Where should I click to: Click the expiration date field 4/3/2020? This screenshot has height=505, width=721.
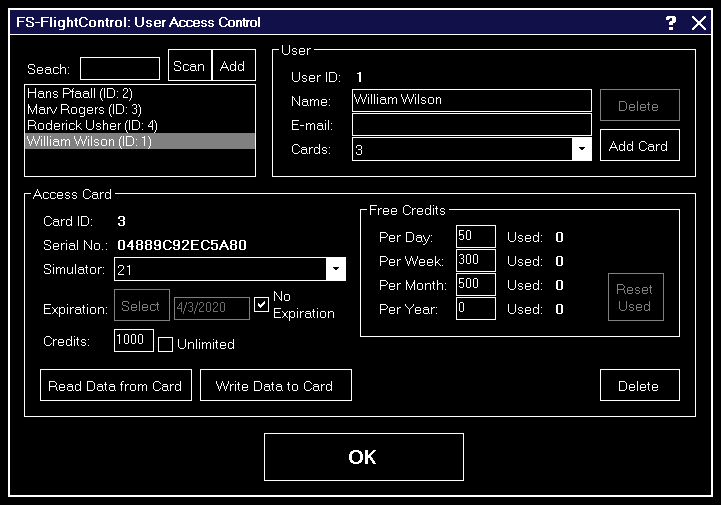[x=212, y=308]
